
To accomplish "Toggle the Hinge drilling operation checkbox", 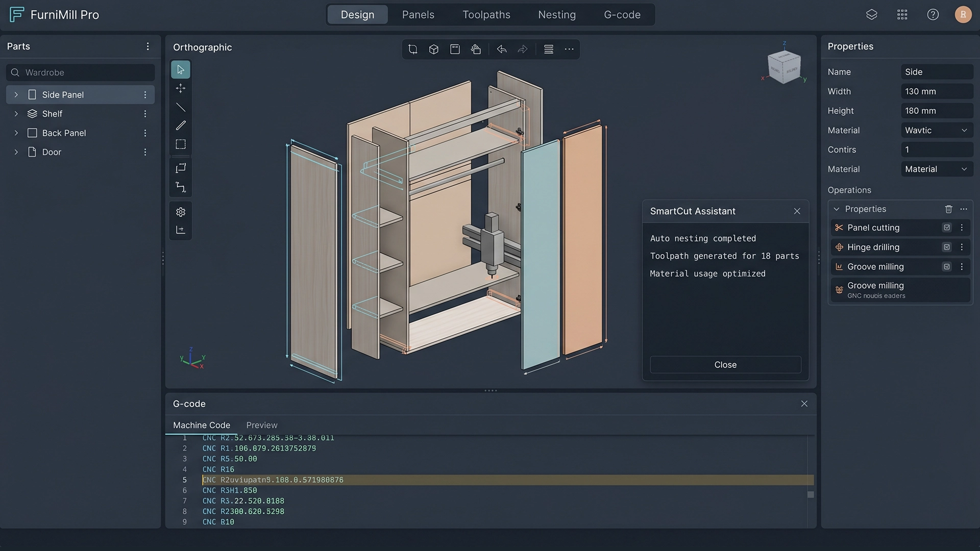I will coord(947,247).
